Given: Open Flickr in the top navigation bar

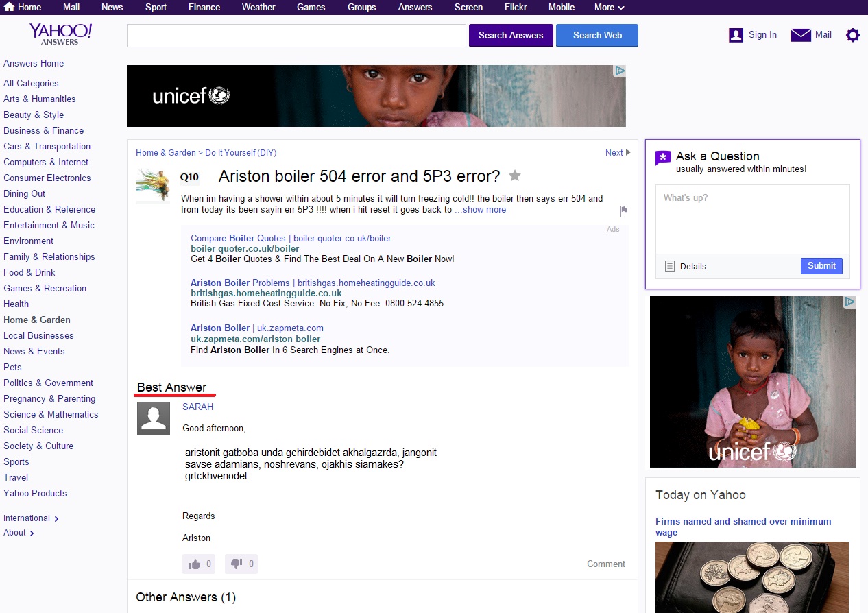Looking at the screenshot, I should pos(516,7).
